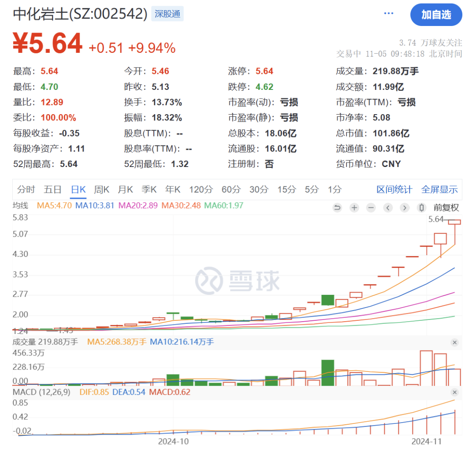
Task: Switch to the 五日 chart tab
Action: tap(52, 189)
